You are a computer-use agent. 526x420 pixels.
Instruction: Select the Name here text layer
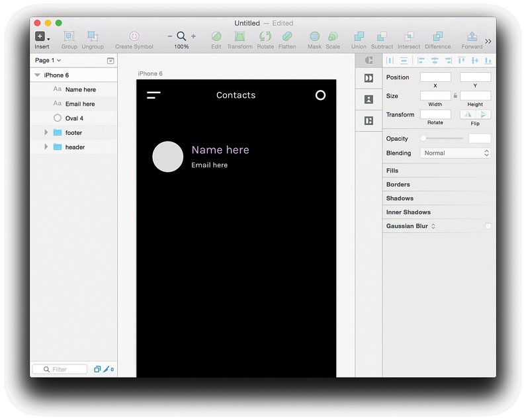(x=74, y=89)
